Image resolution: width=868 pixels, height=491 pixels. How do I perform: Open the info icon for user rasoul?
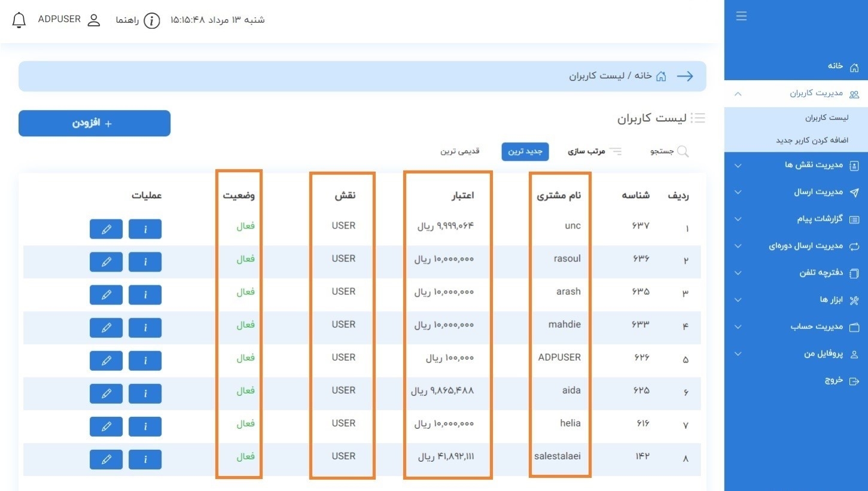[145, 261]
